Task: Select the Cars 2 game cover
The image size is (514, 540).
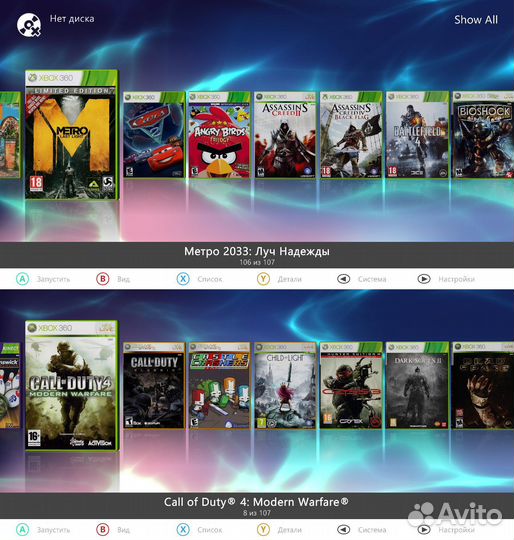Action: pos(154,135)
